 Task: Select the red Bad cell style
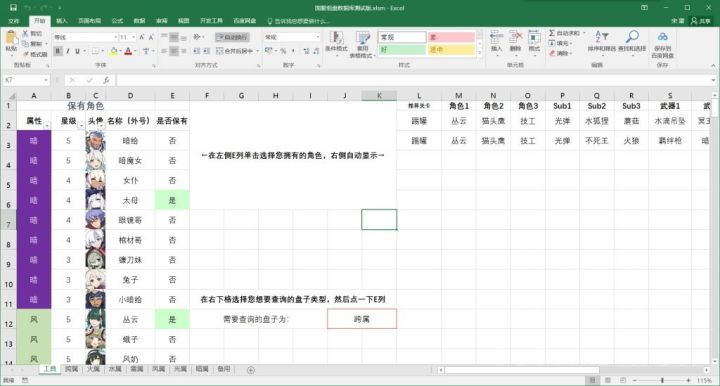[451, 37]
